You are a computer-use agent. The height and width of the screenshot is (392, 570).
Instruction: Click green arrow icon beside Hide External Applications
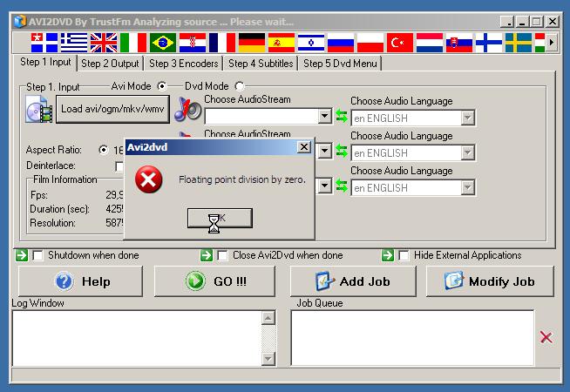(388, 255)
